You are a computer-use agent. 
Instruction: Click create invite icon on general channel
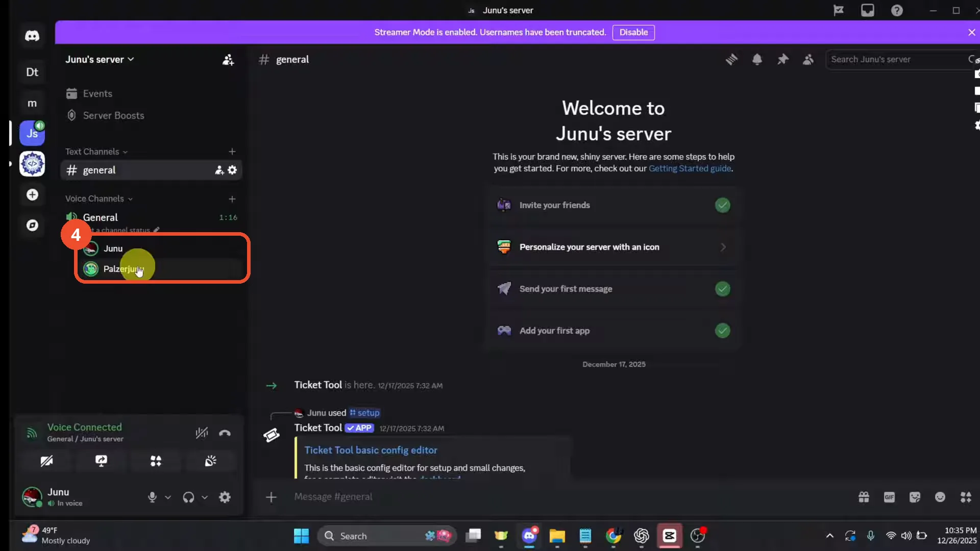[x=219, y=170]
